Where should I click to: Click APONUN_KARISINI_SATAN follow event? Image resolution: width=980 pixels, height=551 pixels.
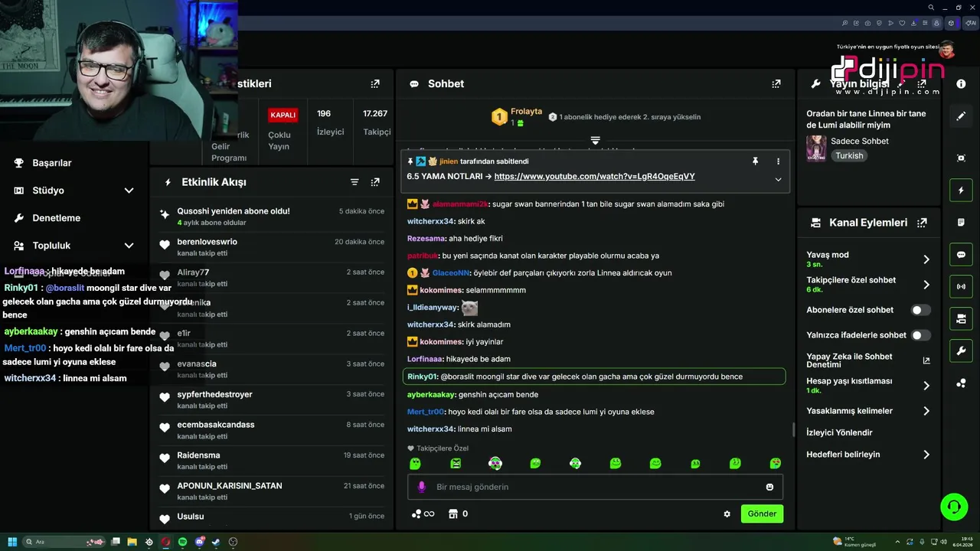[x=272, y=491]
